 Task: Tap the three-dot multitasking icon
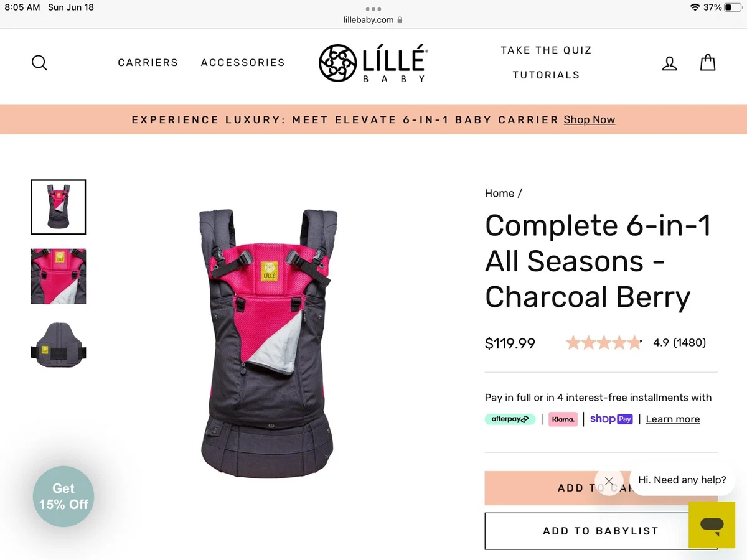374,9
